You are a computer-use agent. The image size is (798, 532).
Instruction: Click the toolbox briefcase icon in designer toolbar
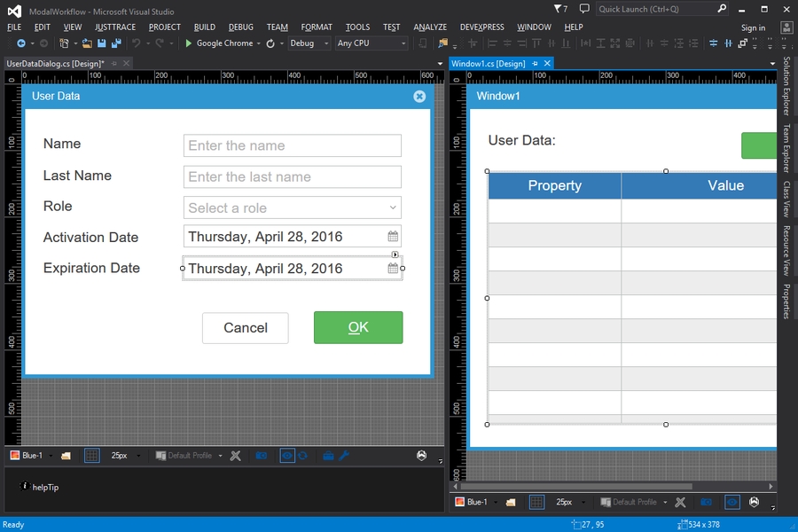tap(328, 456)
